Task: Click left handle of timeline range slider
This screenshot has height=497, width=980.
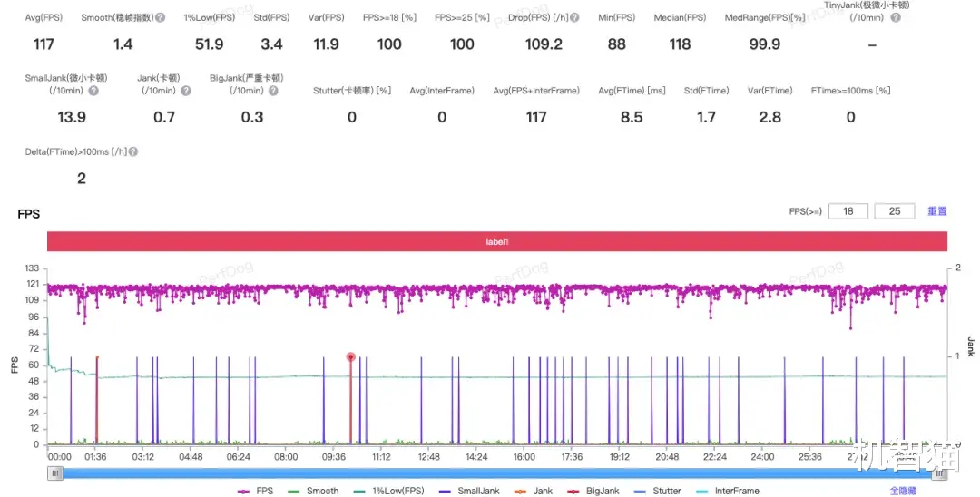Action: tap(55, 473)
